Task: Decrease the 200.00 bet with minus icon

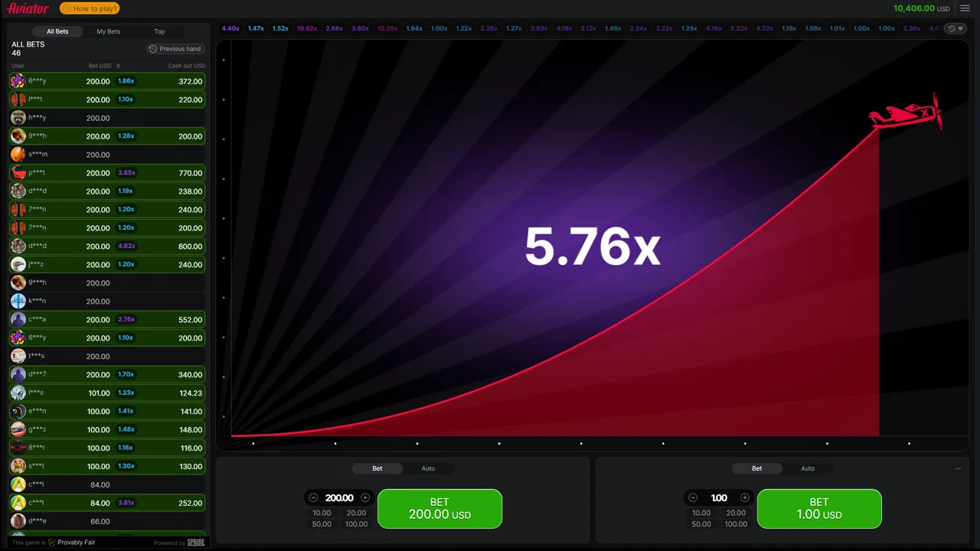Action: point(313,497)
